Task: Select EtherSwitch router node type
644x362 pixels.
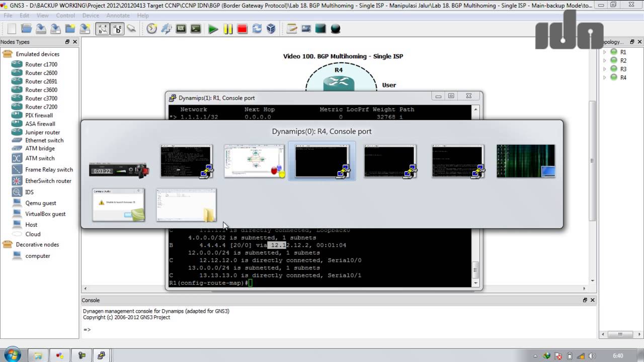Action: (48, 181)
